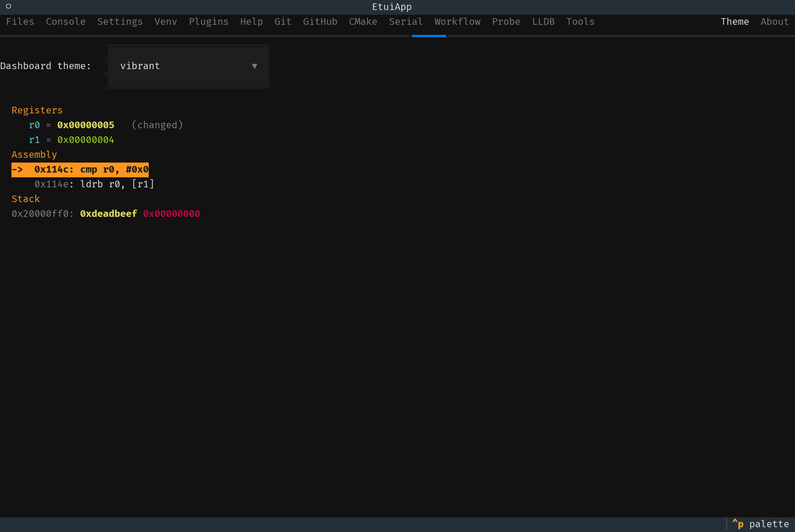Click the circle icon in the title bar

point(9,6)
